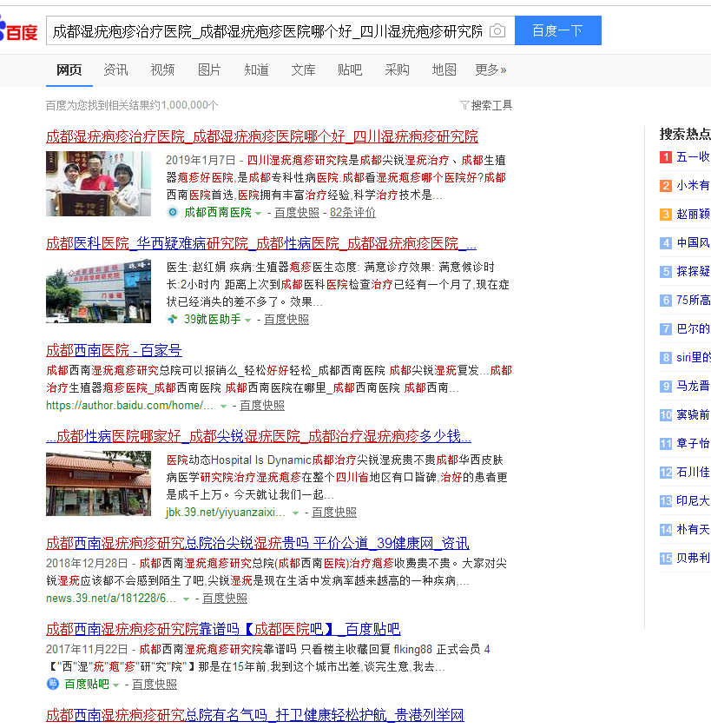Image resolution: width=711 pixels, height=728 pixels.
Task: Open 百度快照 for 成都西南医院 result
Action: click(297, 213)
